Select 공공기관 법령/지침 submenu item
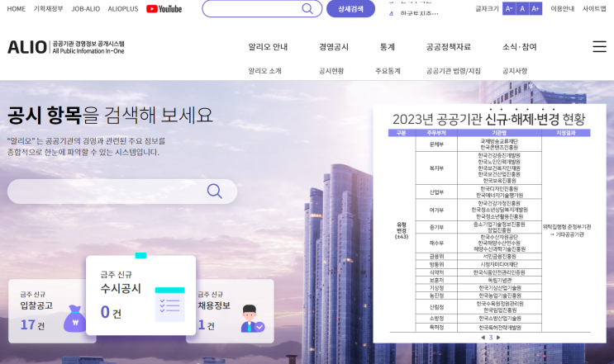614x364 pixels. tap(453, 71)
